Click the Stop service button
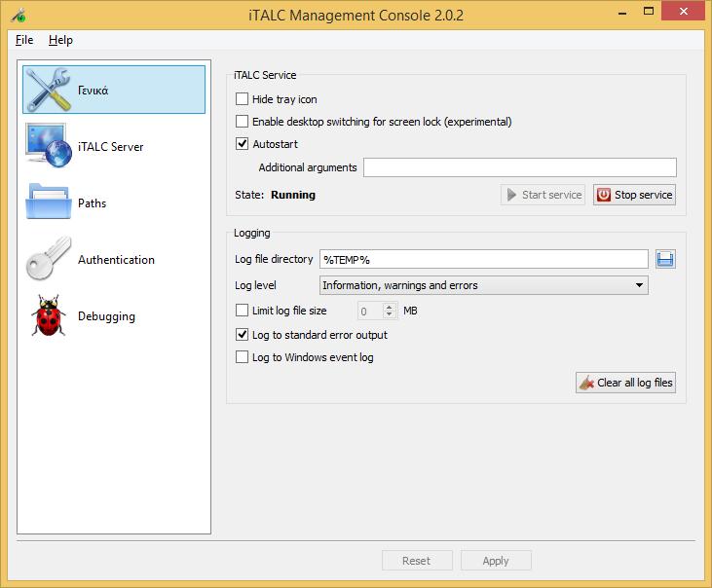The image size is (712, 588). tap(634, 195)
